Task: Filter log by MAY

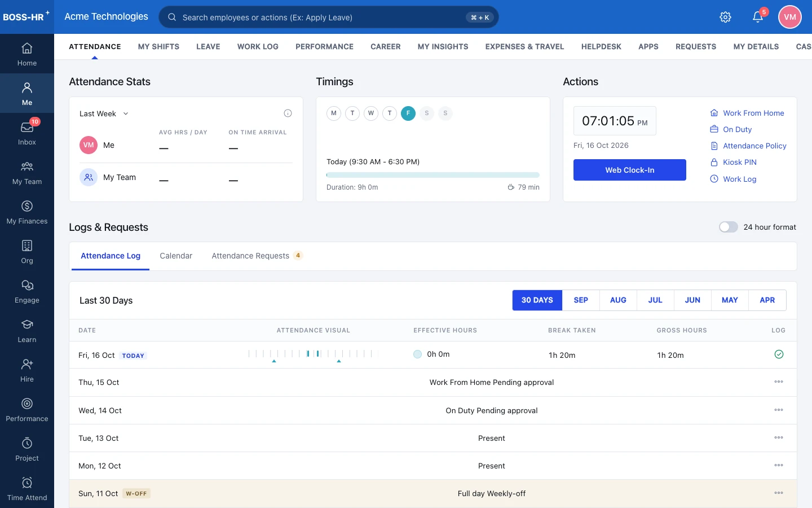Action: pyautogui.click(x=730, y=300)
